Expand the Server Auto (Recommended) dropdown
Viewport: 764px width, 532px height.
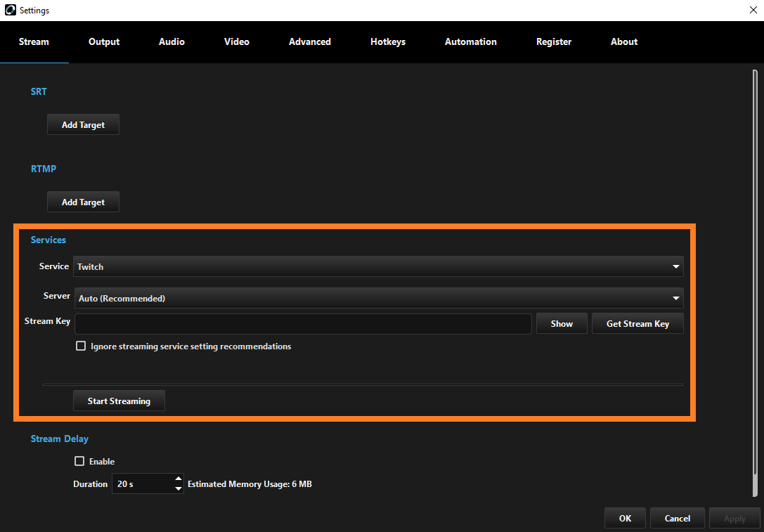[x=378, y=298]
